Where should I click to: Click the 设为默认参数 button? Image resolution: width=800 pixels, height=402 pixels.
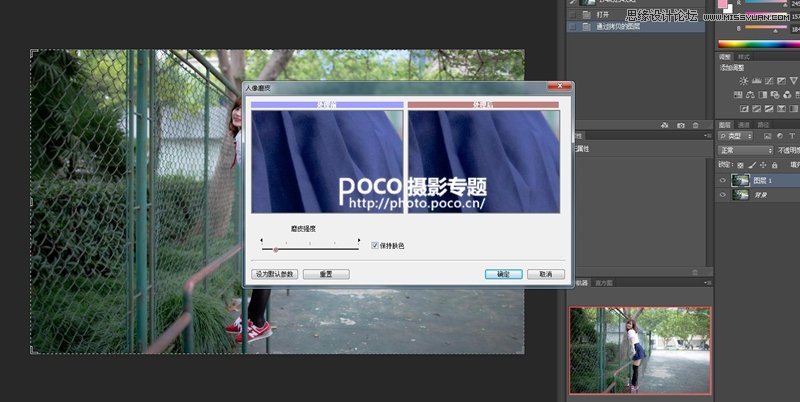coord(274,274)
